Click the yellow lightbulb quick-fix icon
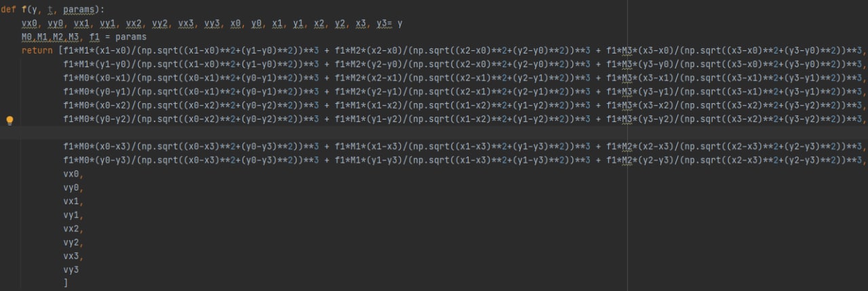 (9, 120)
